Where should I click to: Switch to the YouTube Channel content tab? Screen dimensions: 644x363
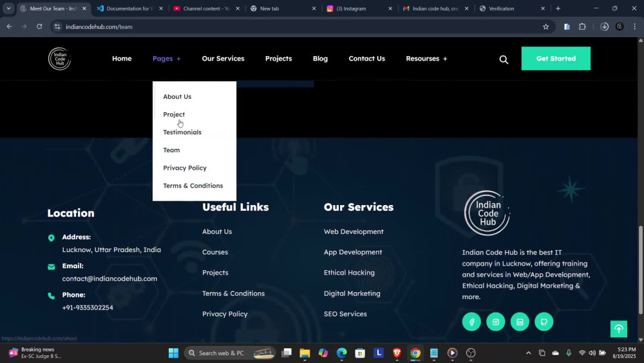tap(206, 8)
